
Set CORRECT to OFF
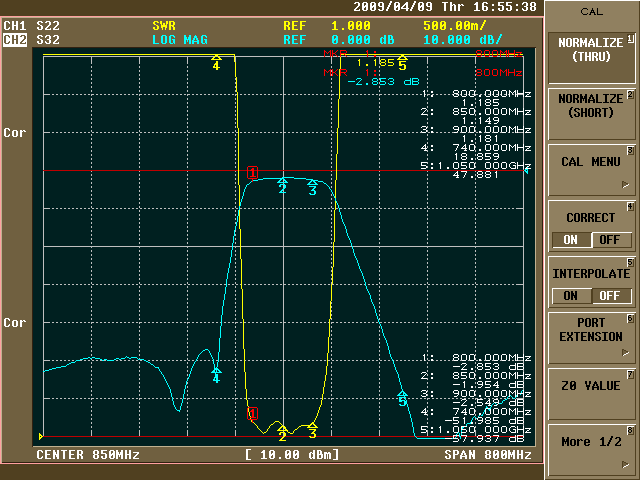click(612, 240)
